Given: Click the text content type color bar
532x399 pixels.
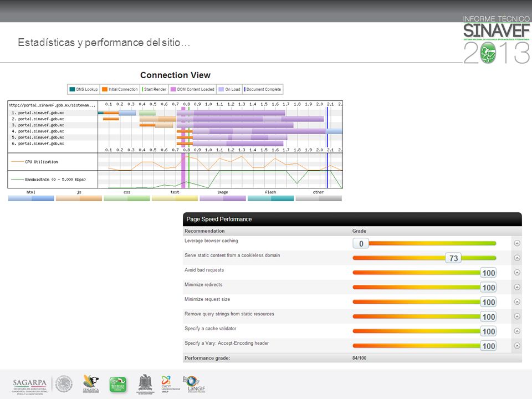Looking at the screenshot, I should tap(175, 198).
